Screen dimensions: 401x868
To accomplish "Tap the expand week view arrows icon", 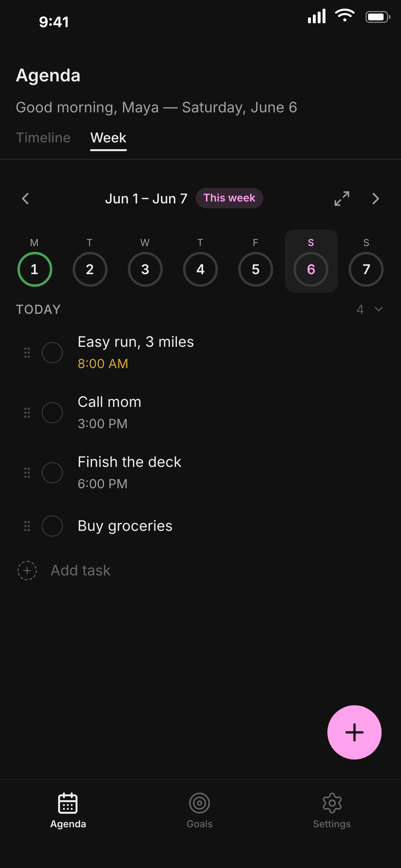I will [x=342, y=199].
